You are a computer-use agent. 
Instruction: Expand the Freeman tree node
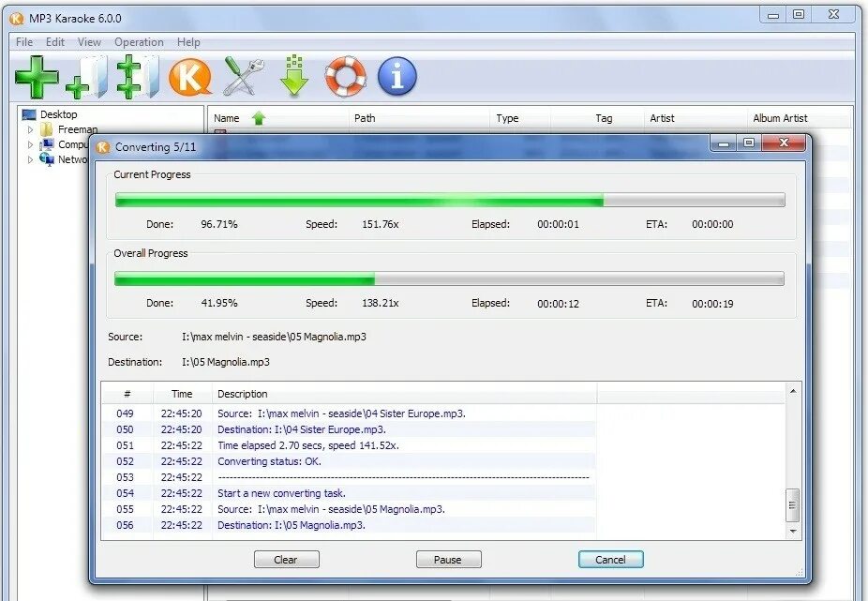(30, 129)
